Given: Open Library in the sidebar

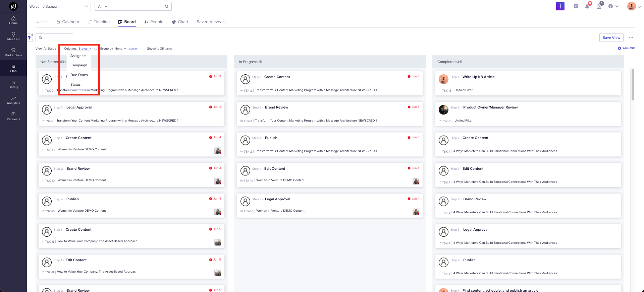Looking at the screenshot, I should click(13, 84).
